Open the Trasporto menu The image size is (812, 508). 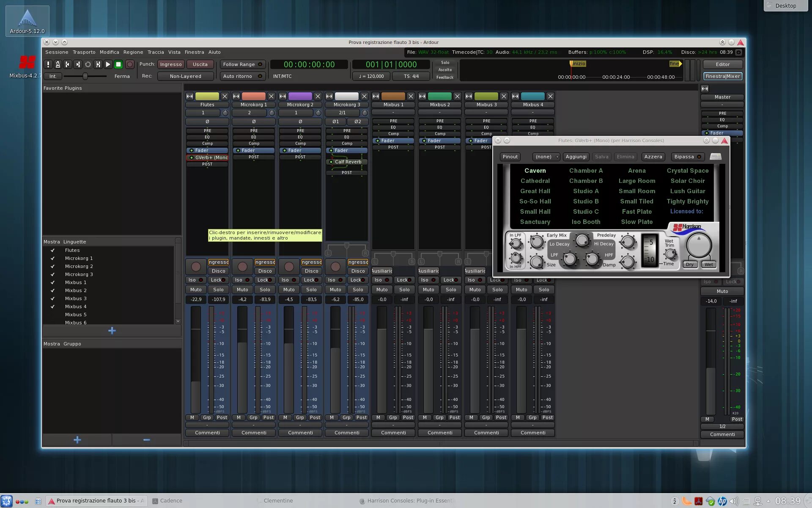(x=84, y=52)
